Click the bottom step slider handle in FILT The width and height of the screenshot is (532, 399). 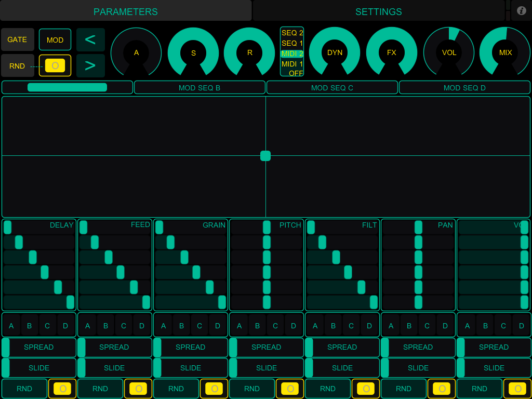click(x=374, y=302)
